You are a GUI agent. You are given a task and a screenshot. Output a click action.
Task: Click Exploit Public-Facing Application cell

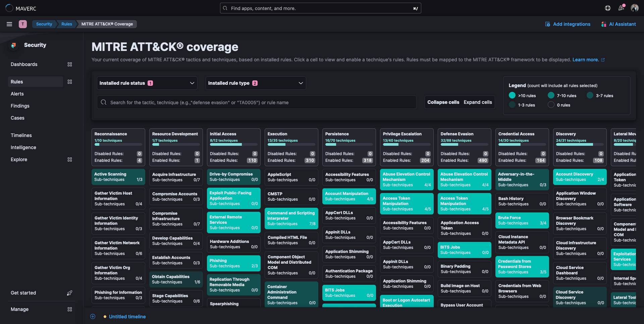pyautogui.click(x=234, y=198)
